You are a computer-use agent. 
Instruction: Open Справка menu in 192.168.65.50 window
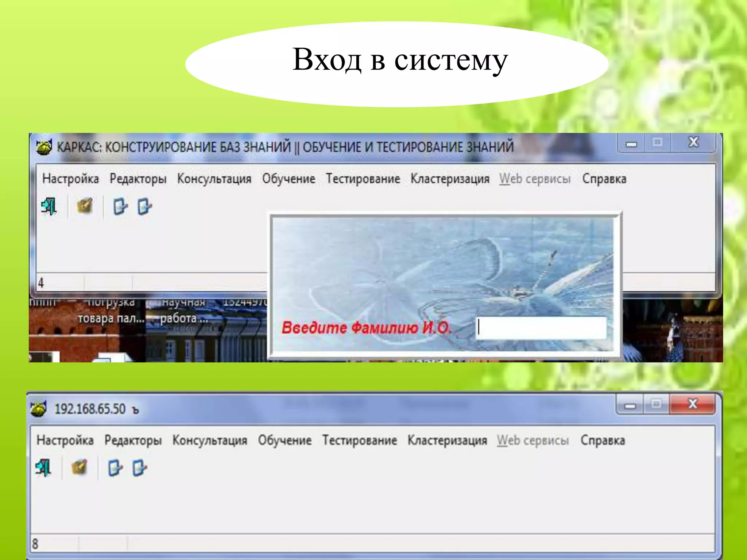[603, 440]
